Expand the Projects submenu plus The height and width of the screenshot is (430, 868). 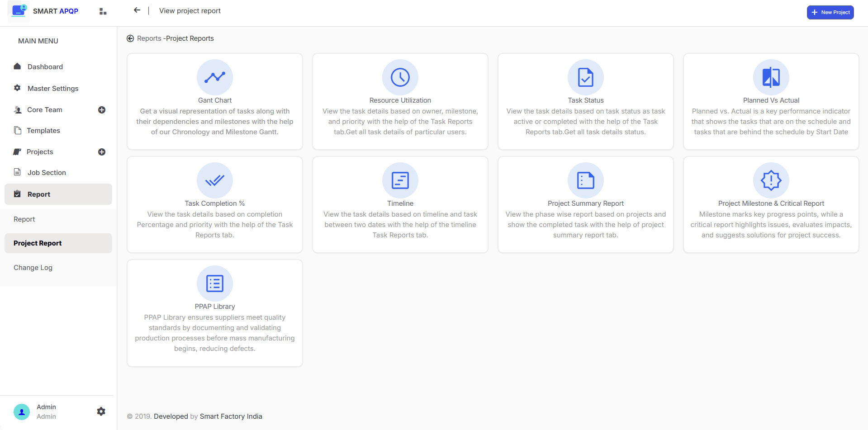(x=102, y=152)
